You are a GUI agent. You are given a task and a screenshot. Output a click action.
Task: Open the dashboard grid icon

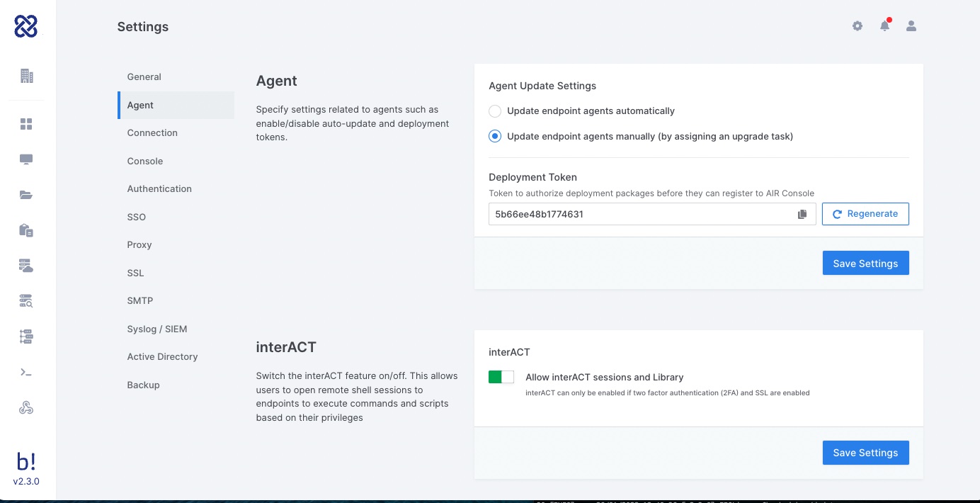(27, 125)
